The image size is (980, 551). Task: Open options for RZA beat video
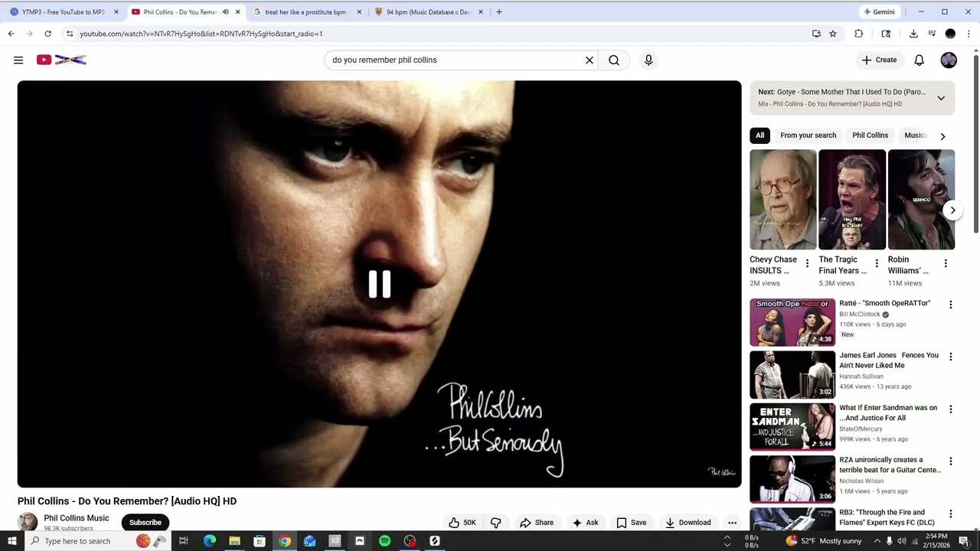[951, 461]
